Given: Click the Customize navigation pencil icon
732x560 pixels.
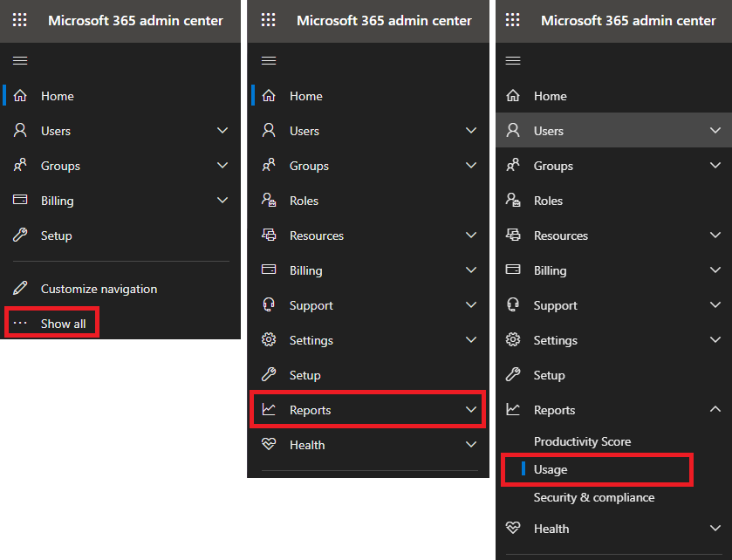Looking at the screenshot, I should pos(20,289).
